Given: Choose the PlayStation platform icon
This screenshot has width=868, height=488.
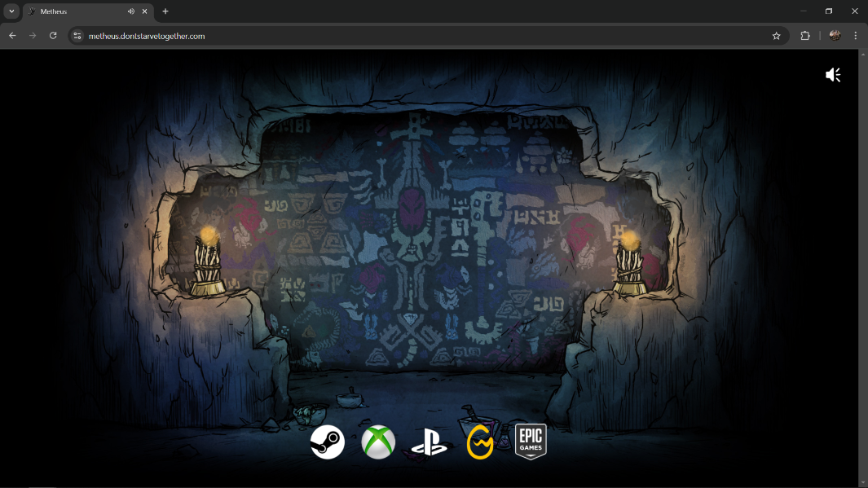Looking at the screenshot, I should tap(429, 443).
